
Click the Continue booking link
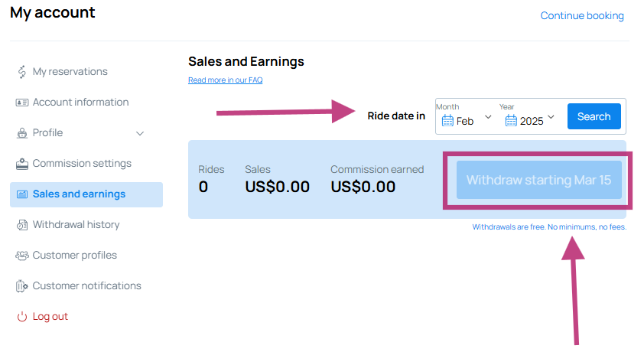582,15
